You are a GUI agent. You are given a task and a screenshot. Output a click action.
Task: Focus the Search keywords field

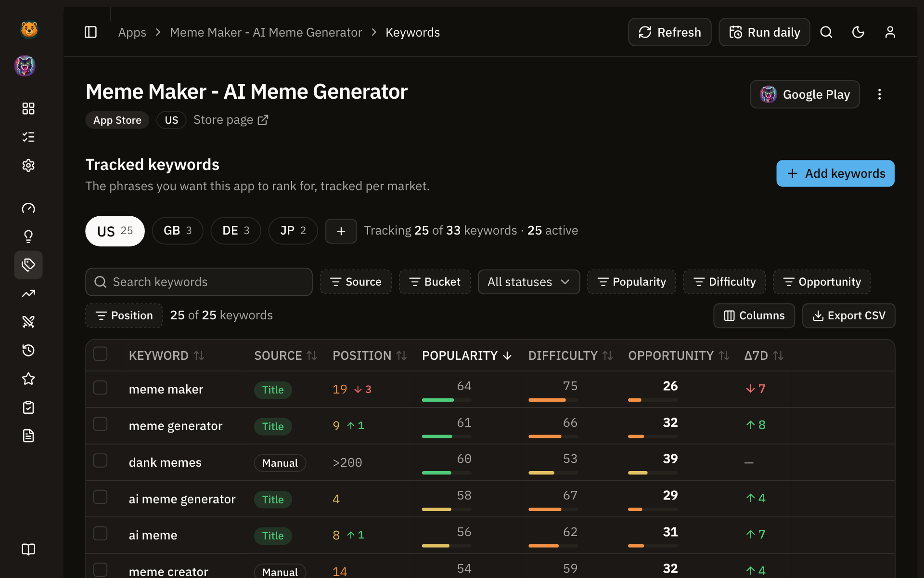point(199,282)
